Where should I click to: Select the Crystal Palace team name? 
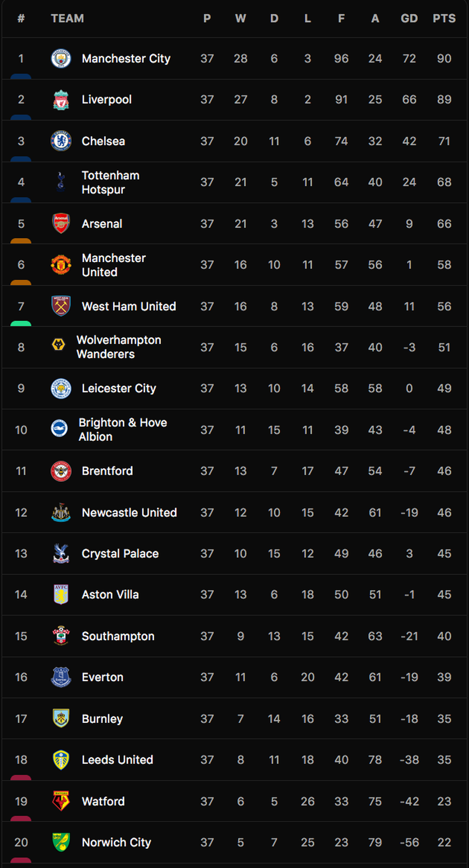click(x=120, y=553)
